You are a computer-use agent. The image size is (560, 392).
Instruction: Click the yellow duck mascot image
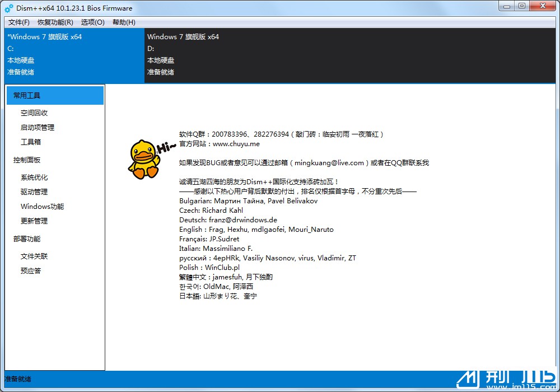[144, 159]
